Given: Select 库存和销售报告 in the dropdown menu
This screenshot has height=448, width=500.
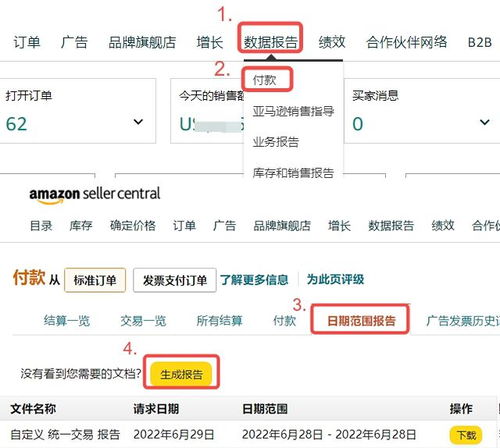Looking at the screenshot, I should [x=293, y=173].
